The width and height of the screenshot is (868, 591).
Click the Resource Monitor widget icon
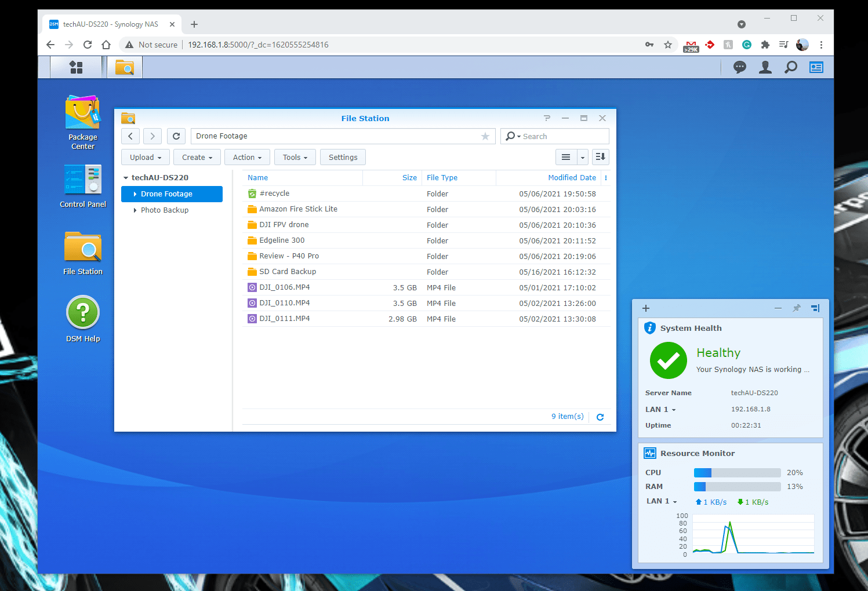click(x=650, y=453)
